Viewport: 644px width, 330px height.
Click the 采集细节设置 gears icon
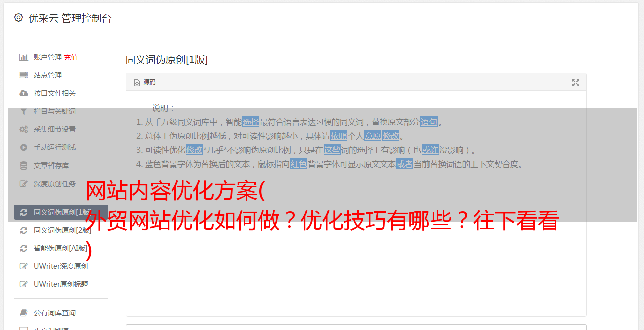(23, 129)
